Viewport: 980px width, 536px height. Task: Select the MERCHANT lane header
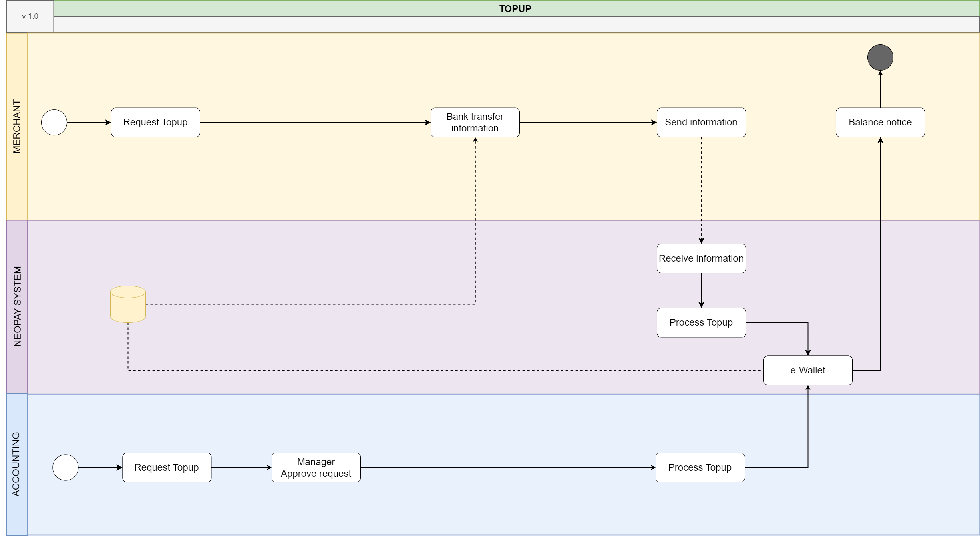(x=17, y=126)
